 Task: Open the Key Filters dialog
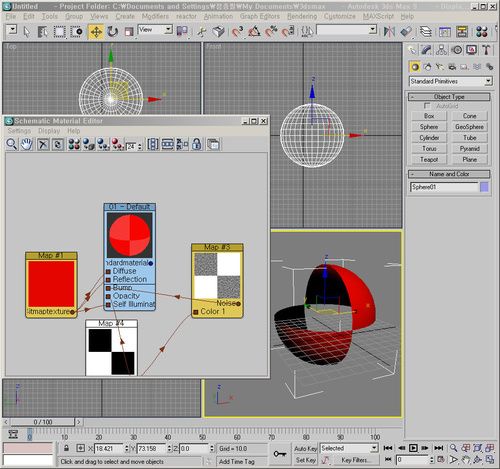click(355, 460)
